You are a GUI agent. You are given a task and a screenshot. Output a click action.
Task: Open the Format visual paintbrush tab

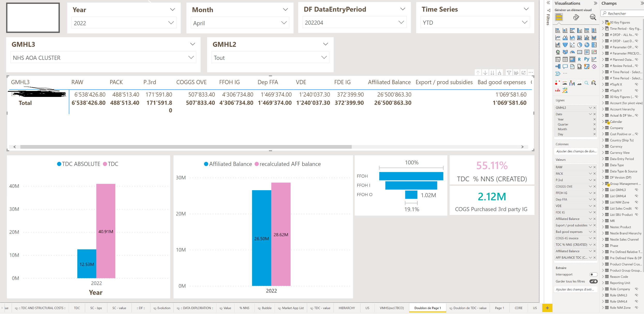click(576, 17)
